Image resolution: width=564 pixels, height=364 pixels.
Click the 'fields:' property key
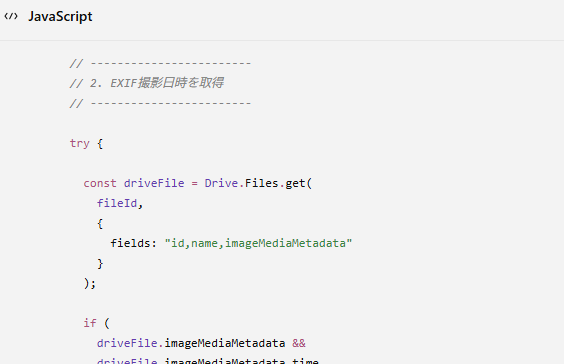click(133, 243)
